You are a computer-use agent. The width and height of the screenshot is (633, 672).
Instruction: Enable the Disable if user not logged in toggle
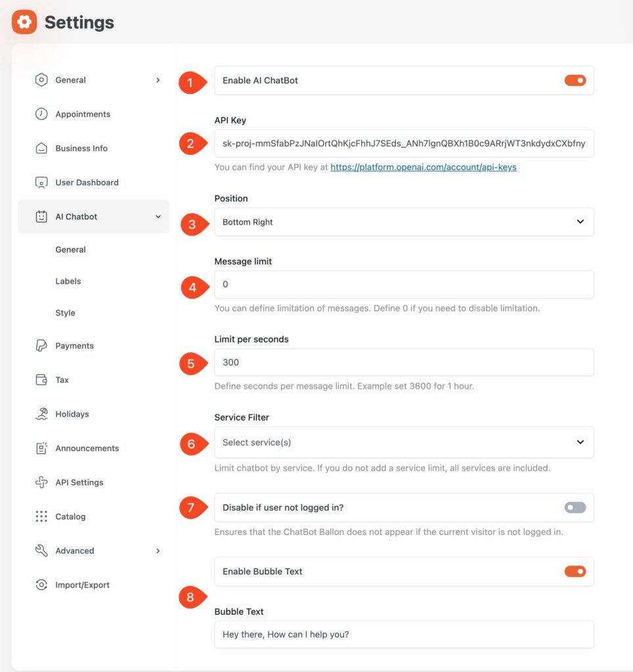[575, 507]
